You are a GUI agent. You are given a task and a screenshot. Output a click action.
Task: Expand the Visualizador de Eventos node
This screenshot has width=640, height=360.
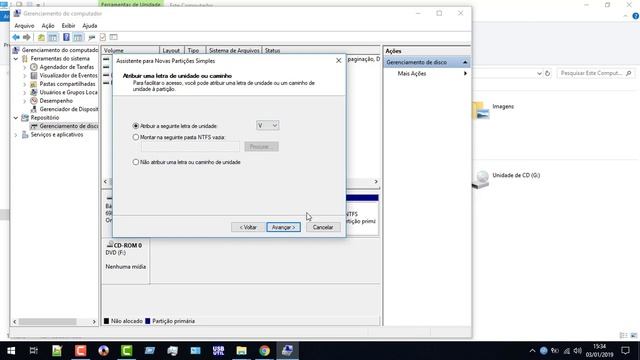click(25, 76)
